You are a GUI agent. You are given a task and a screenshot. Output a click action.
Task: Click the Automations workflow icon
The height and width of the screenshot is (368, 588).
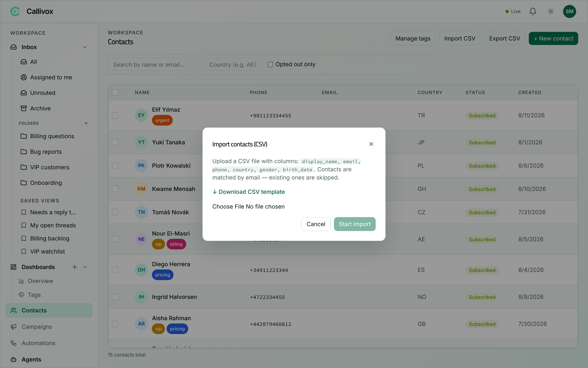14,343
